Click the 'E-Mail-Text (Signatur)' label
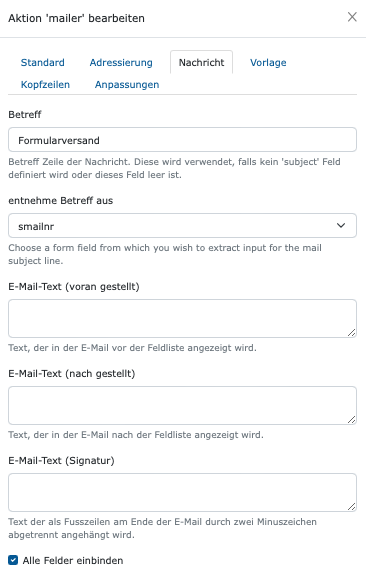 (x=61, y=461)
